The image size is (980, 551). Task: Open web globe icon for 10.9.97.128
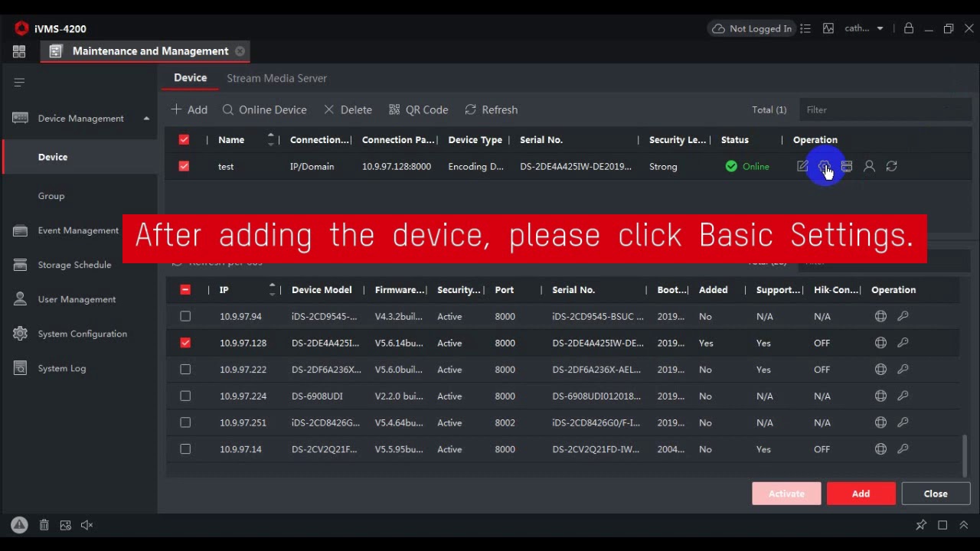880,343
